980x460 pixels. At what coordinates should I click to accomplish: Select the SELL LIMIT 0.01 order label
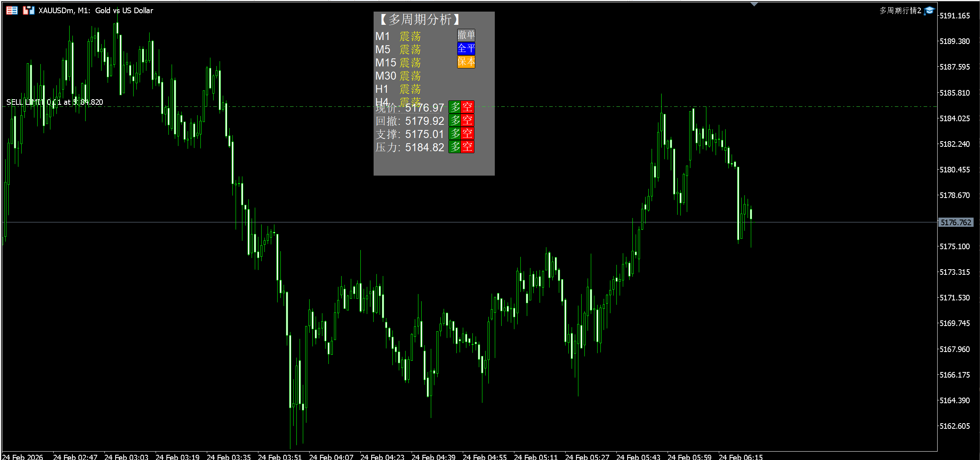(x=54, y=102)
